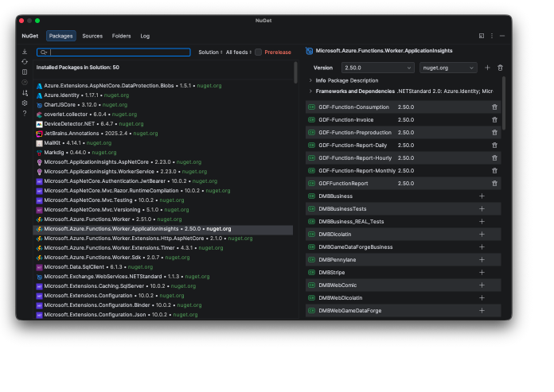Select Microsoft.Data.SqlClient package row
Screen dimensions: 554x392
click(163, 266)
